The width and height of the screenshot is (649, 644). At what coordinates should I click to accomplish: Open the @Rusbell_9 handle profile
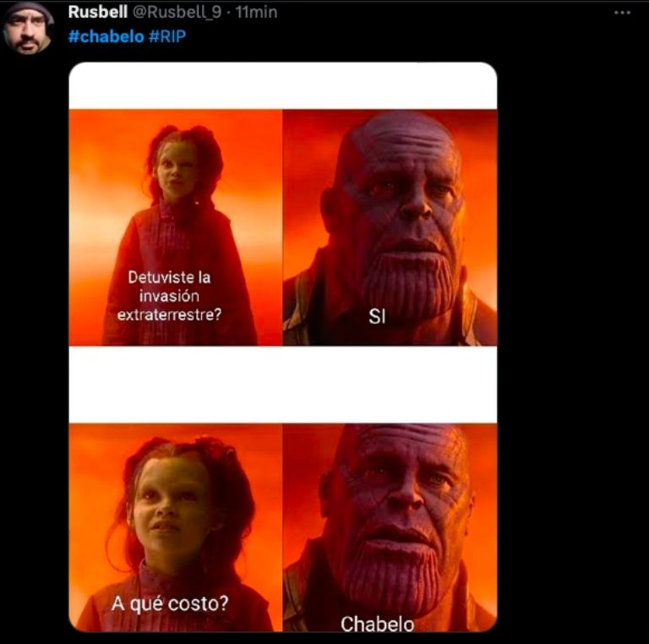click(178, 13)
